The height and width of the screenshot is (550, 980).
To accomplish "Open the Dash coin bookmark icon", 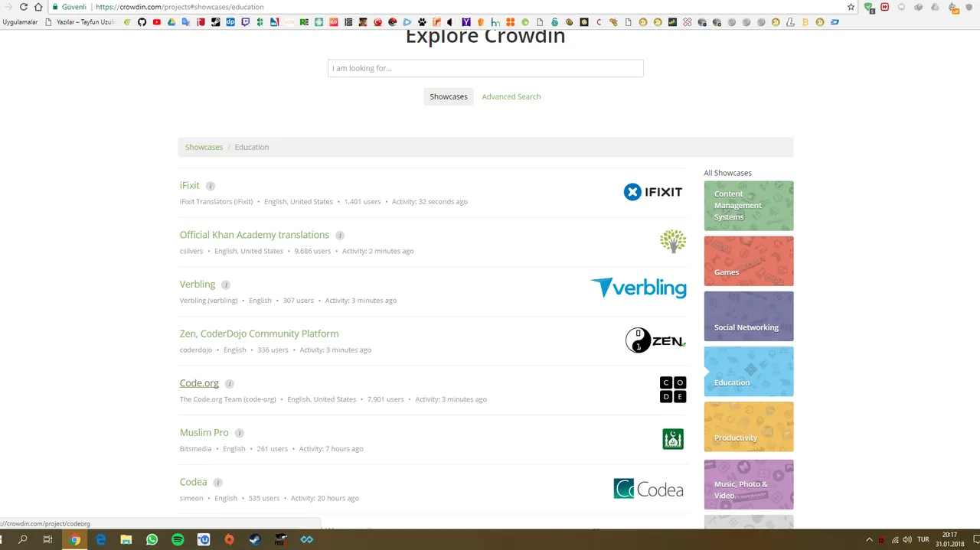I will point(835,22).
